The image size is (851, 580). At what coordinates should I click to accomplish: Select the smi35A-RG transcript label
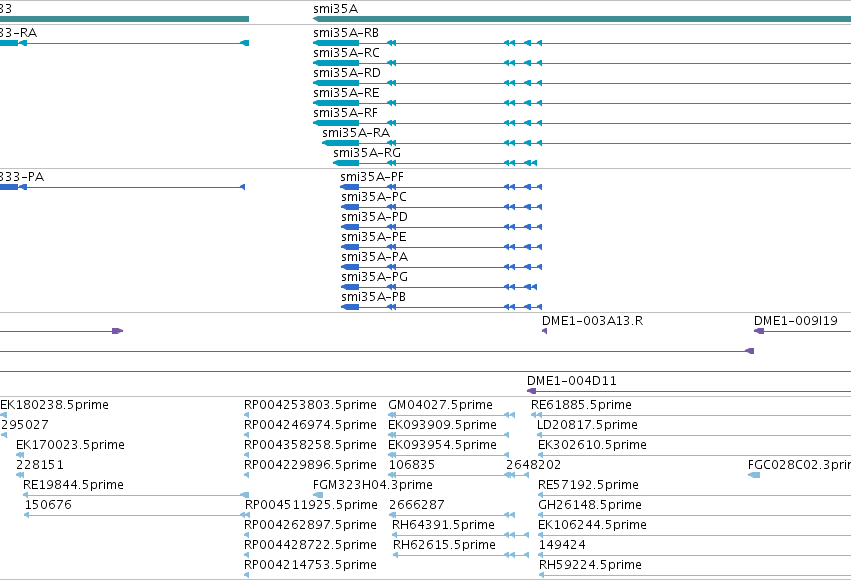tap(367, 153)
